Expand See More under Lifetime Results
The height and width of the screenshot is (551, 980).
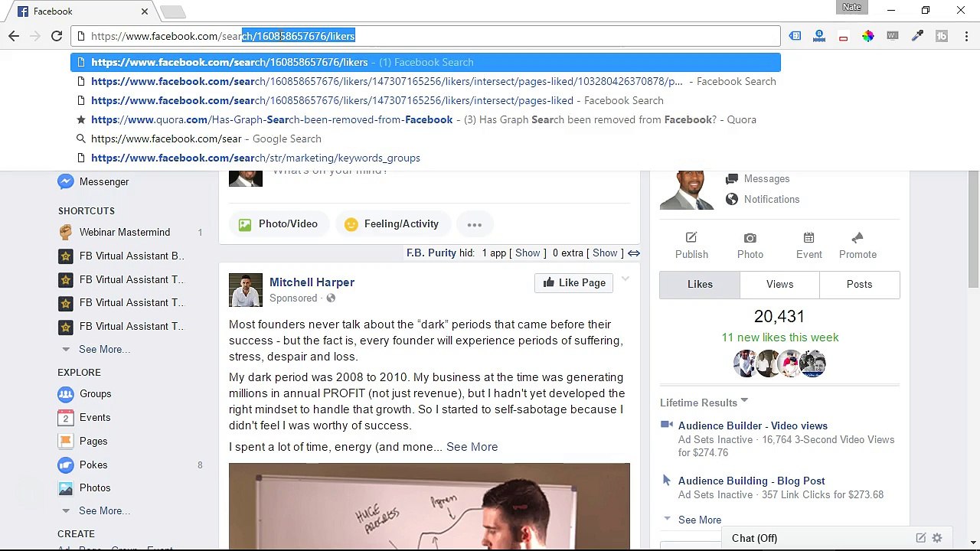coord(700,520)
